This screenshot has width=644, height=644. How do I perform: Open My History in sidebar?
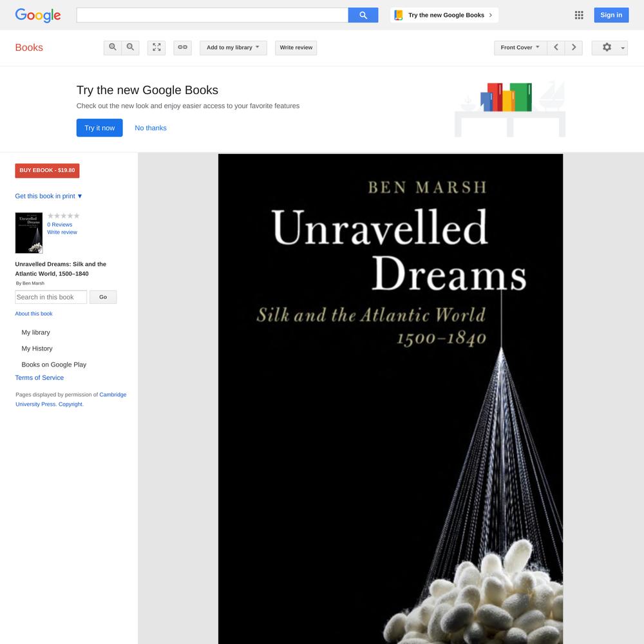pos(37,348)
